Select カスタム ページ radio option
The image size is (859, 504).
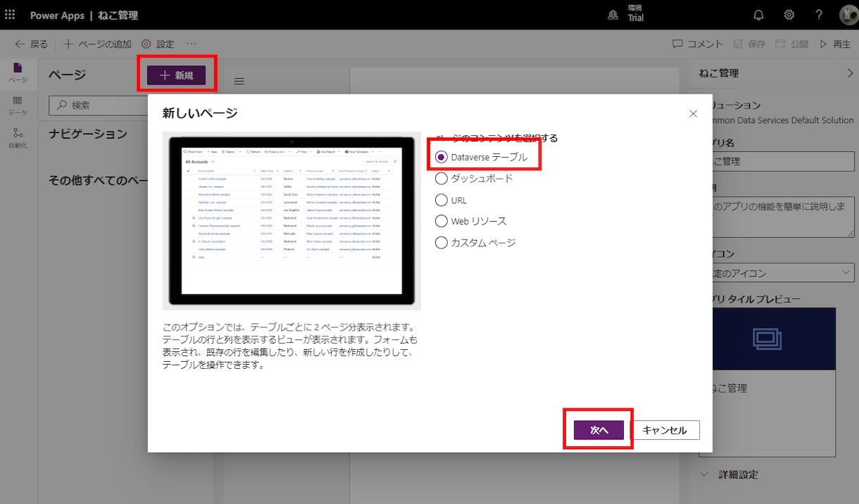[475, 243]
